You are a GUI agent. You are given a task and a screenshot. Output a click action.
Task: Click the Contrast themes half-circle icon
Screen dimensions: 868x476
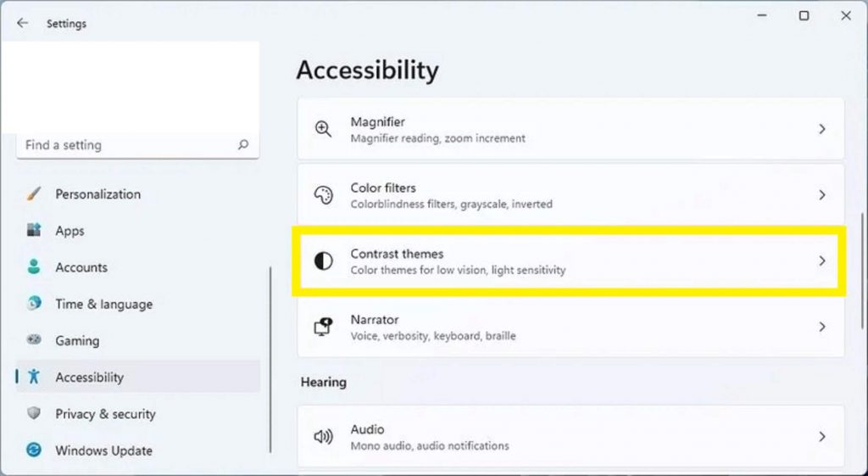323,261
